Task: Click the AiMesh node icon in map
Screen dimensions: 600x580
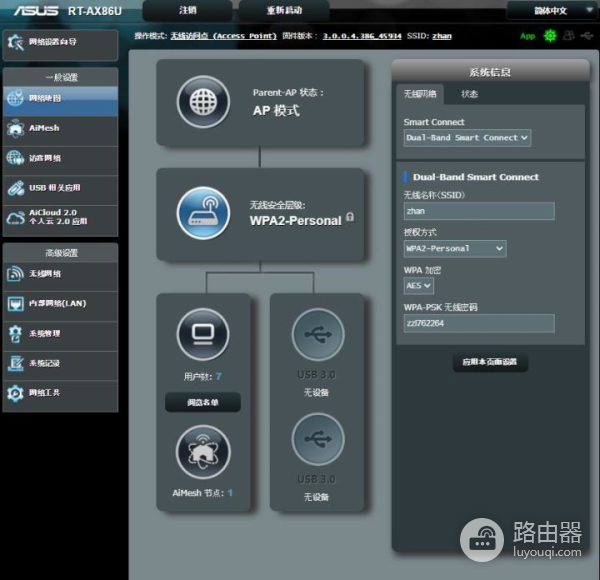Action: (x=203, y=452)
